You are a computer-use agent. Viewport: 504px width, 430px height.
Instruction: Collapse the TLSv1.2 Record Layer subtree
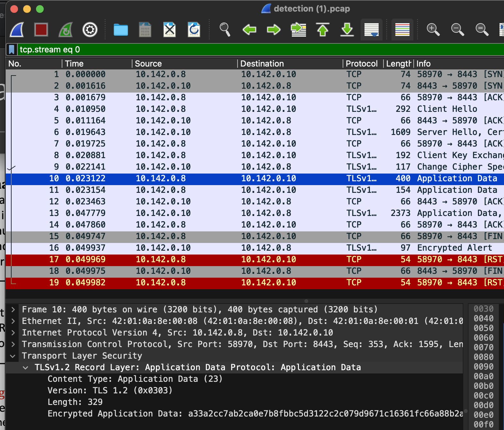(x=26, y=367)
